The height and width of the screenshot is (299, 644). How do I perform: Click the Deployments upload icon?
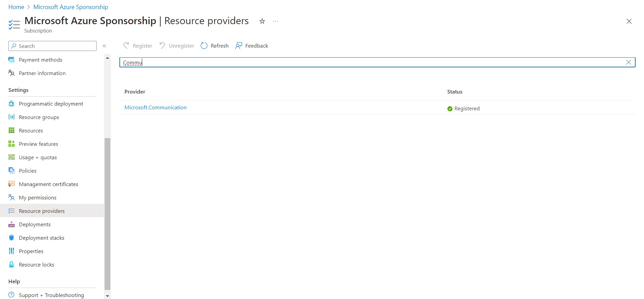click(11, 224)
